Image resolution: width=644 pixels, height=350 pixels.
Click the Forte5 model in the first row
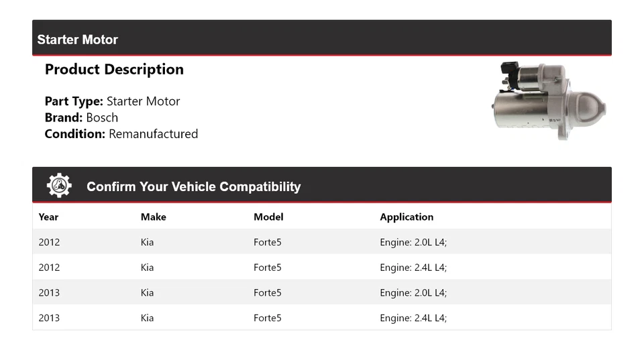tap(267, 242)
